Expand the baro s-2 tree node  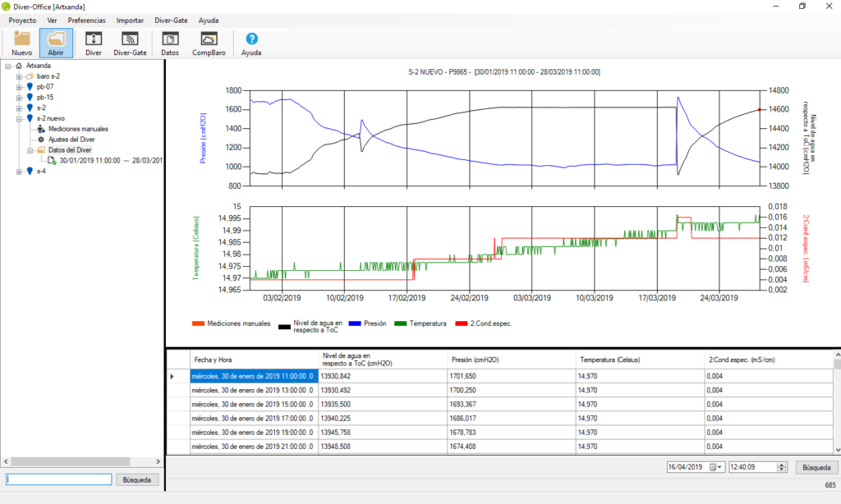coord(19,76)
